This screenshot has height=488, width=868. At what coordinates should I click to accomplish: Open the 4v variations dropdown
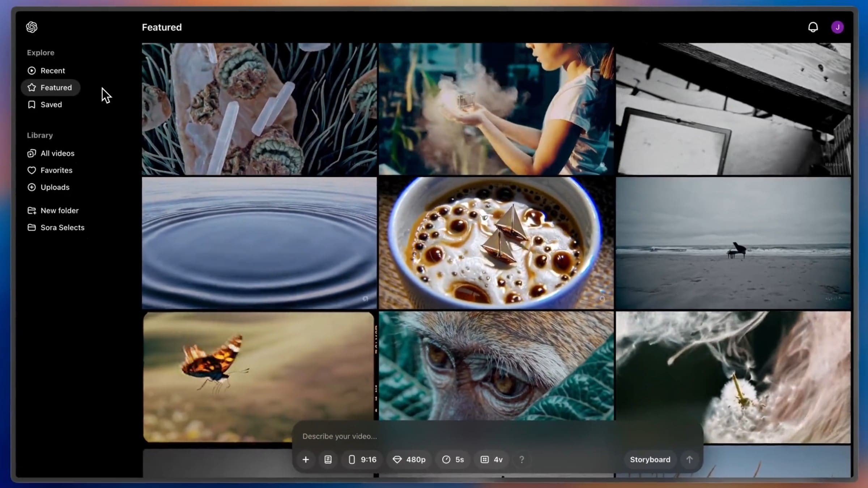[x=492, y=459]
